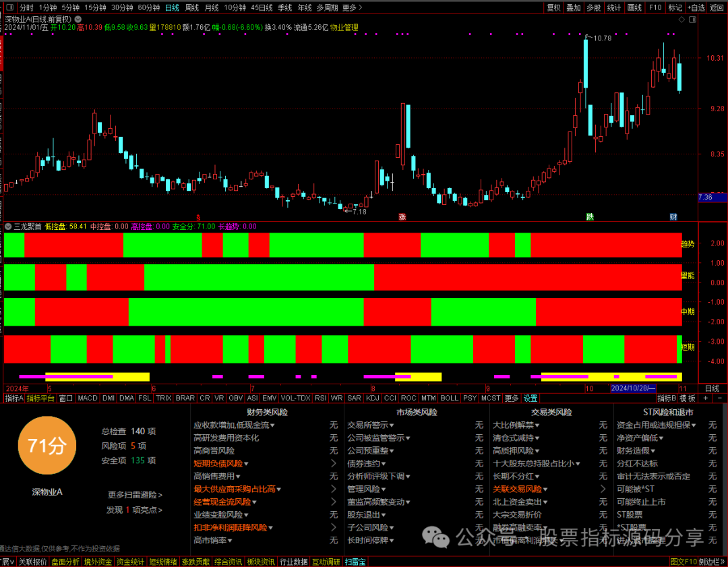Viewport: 728px width, 567px height.
Task: Open 扣非净利润陡降风险 detail arrow
Action: [334, 527]
